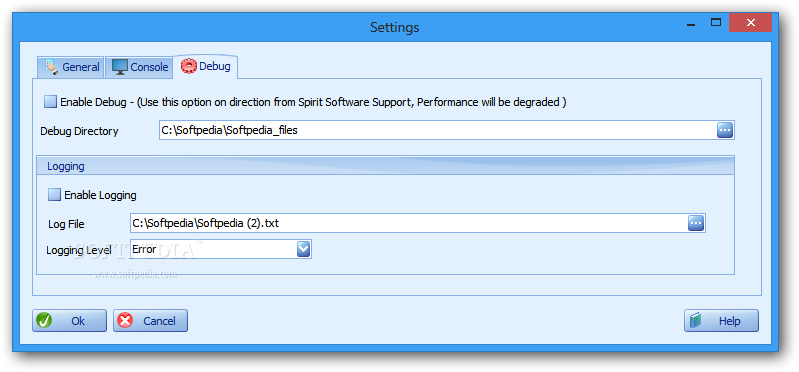
Task: Open the Error logging level combo box
Action: coord(221,249)
